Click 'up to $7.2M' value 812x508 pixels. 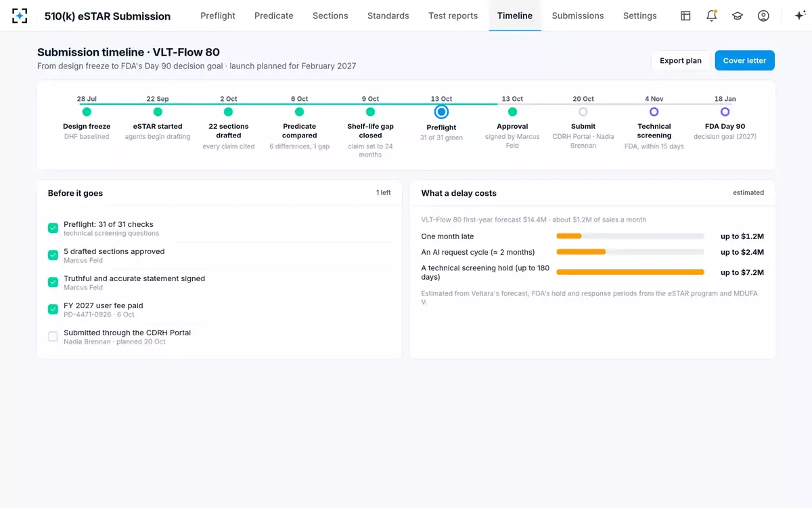tap(742, 272)
